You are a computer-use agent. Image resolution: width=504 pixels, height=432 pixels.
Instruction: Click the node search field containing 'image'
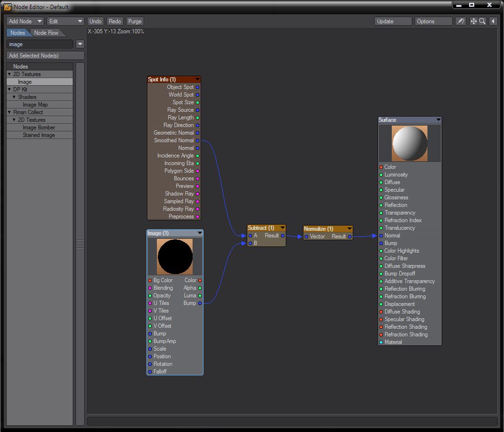click(40, 44)
